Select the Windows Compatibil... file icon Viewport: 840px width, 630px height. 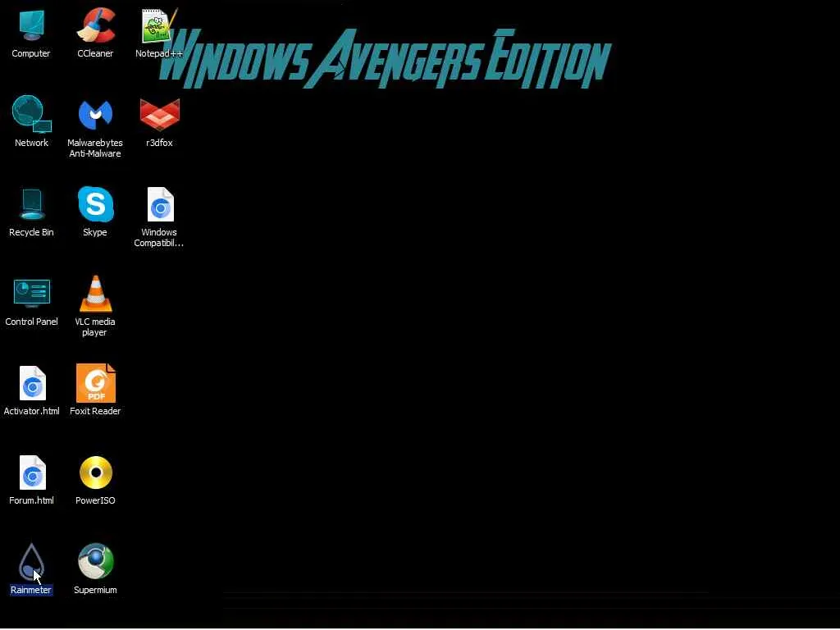pyautogui.click(x=160, y=204)
